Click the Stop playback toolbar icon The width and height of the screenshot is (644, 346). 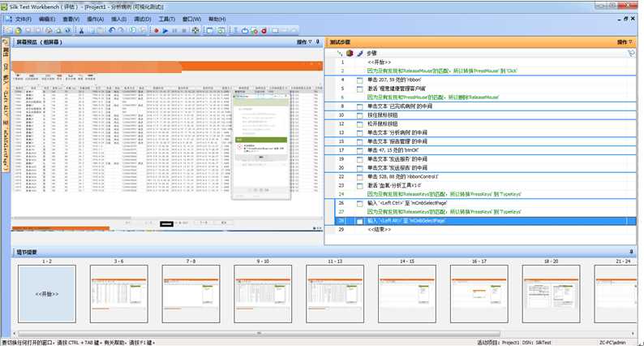(184, 30)
